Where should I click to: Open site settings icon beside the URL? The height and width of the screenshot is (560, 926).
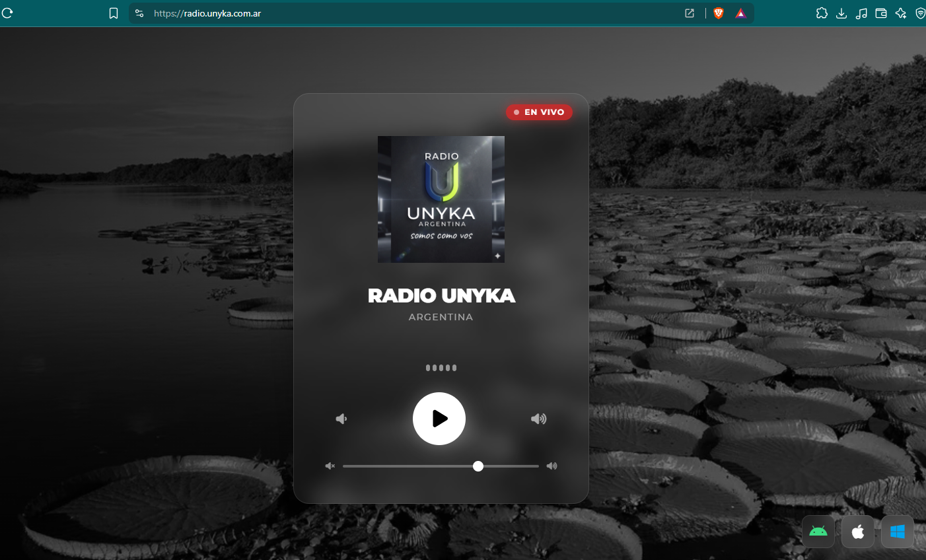click(x=139, y=13)
